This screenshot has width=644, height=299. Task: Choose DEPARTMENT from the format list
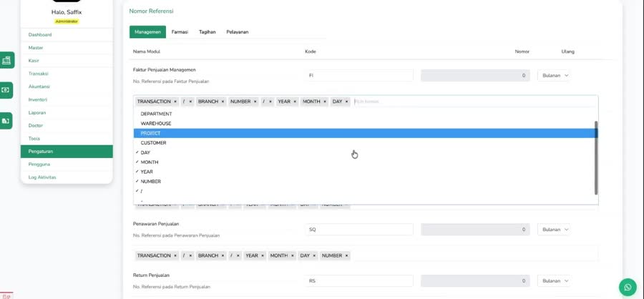tap(366, 114)
